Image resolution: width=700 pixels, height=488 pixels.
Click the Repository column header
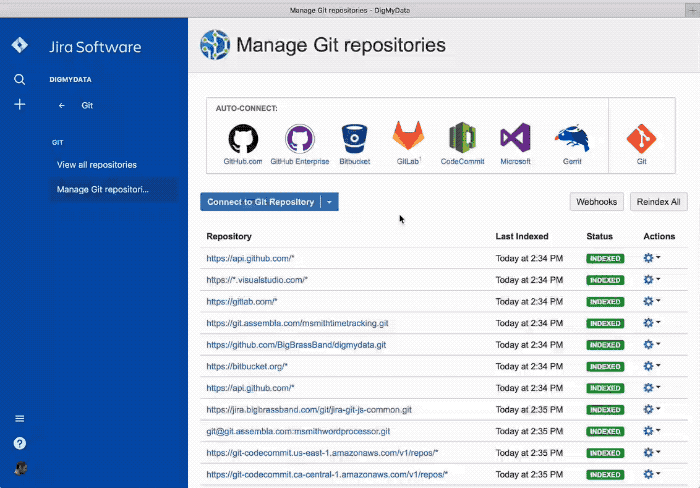click(229, 236)
